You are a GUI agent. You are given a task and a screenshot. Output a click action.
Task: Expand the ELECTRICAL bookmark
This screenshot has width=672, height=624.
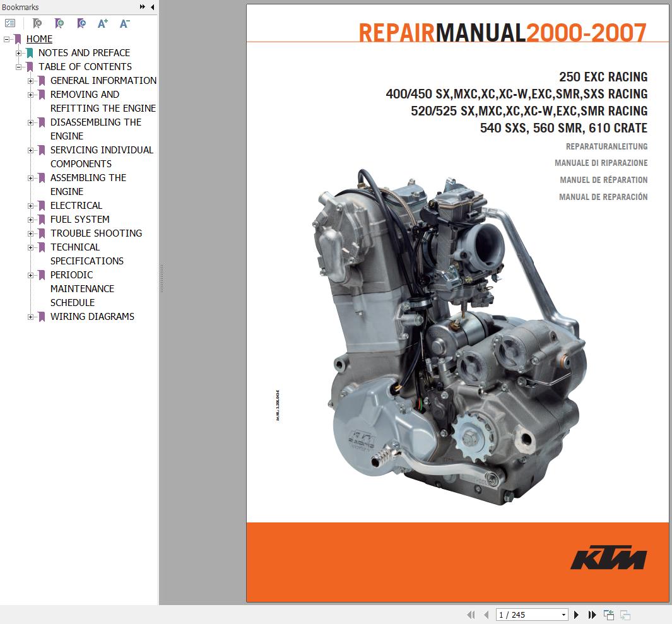point(32,205)
